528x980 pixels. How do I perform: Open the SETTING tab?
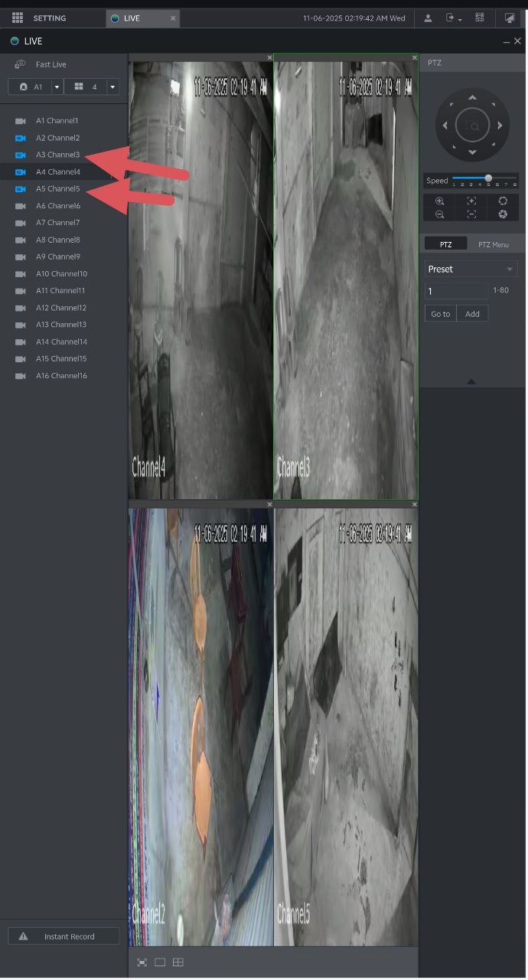(x=49, y=18)
